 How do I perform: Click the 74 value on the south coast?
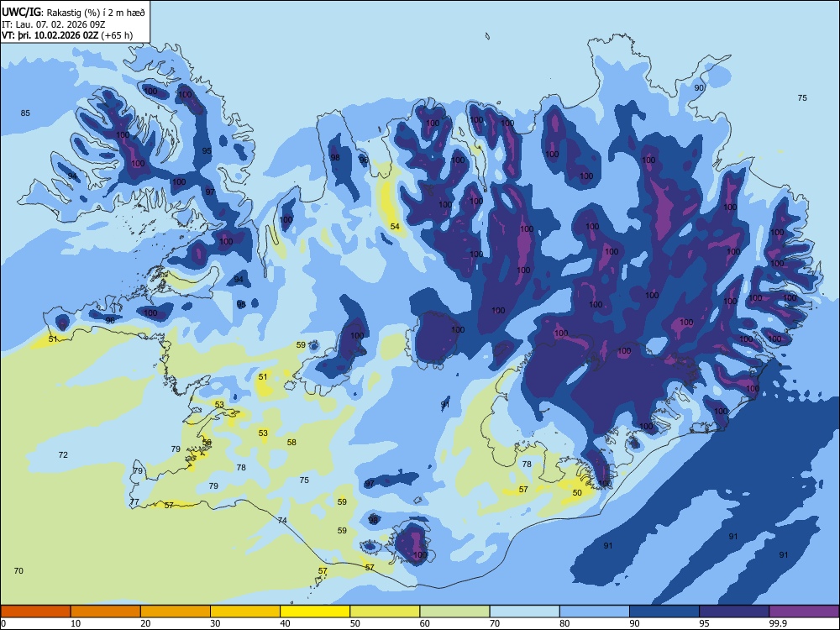[282, 520]
